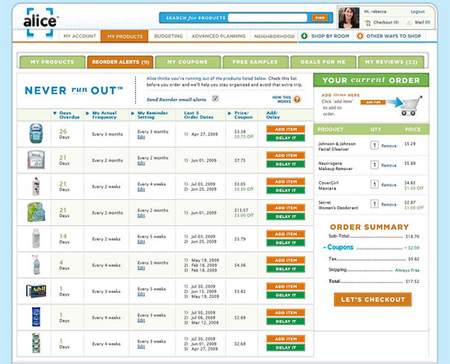Delay It for the 14 days overdue product
The image size is (450, 364).
coord(286,243)
